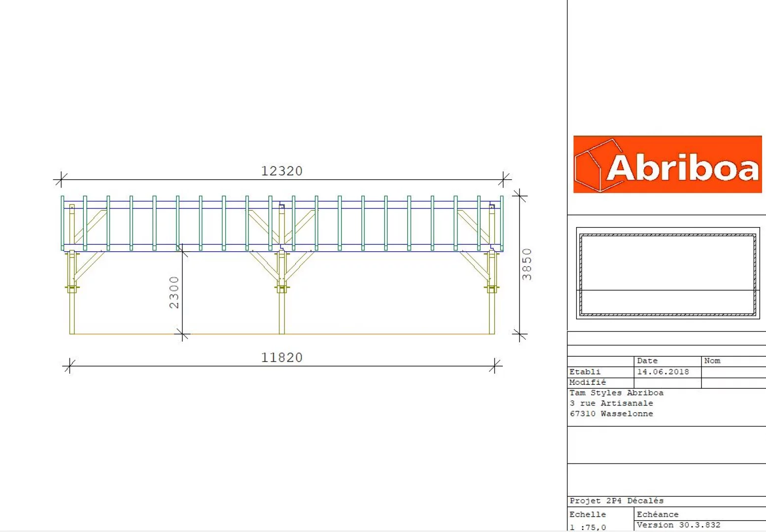Select the 3 rue Artisanale address line
Image resolution: width=766 pixels, height=532 pixels.
pos(611,403)
